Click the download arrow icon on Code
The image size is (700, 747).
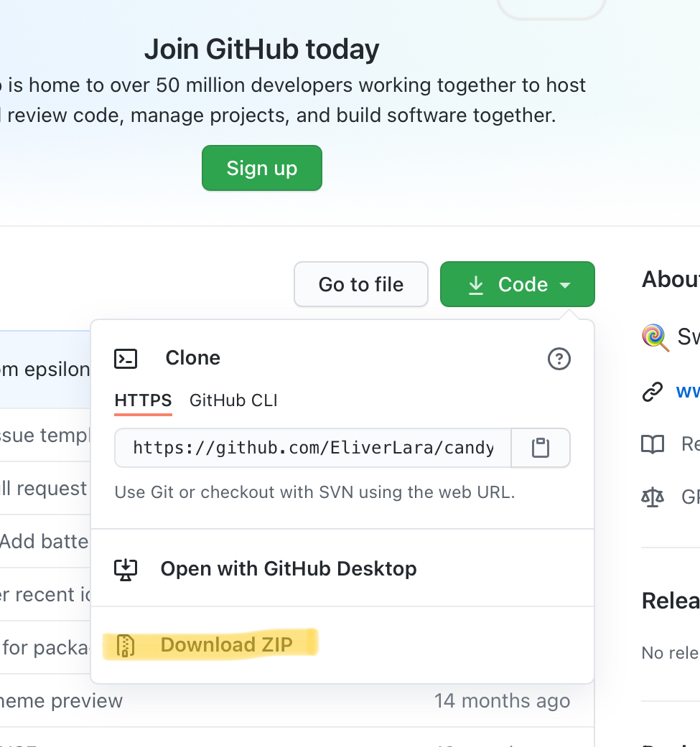475,285
